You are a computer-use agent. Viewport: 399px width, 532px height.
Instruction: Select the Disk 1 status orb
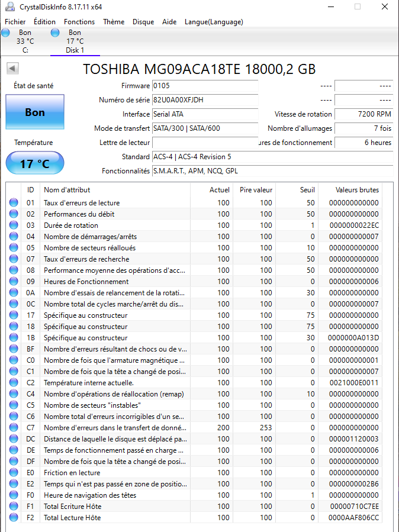tap(55, 33)
